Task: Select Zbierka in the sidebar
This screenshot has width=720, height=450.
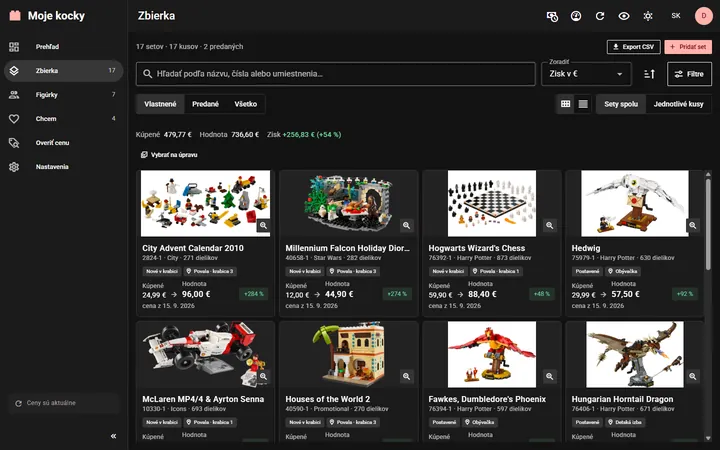Action: (x=64, y=71)
